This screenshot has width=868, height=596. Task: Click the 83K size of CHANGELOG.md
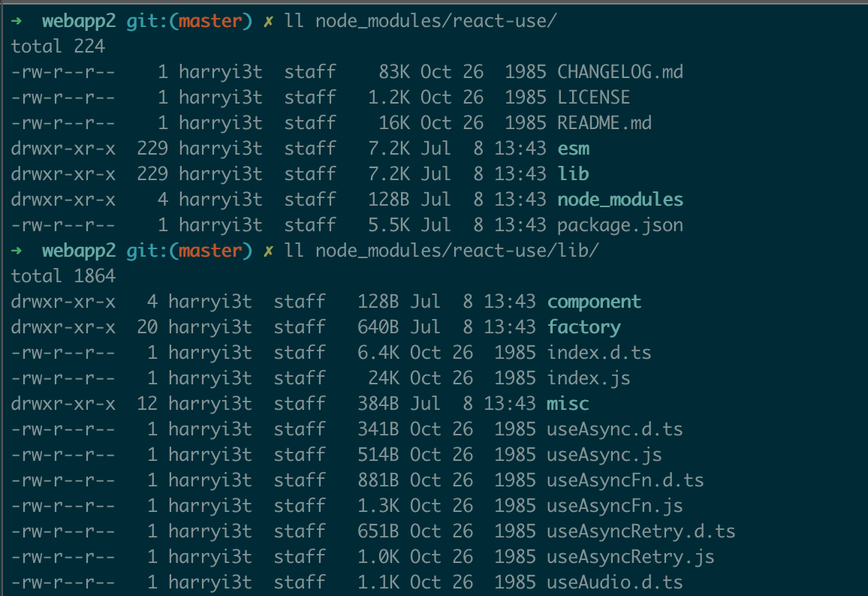pyautogui.click(x=395, y=72)
